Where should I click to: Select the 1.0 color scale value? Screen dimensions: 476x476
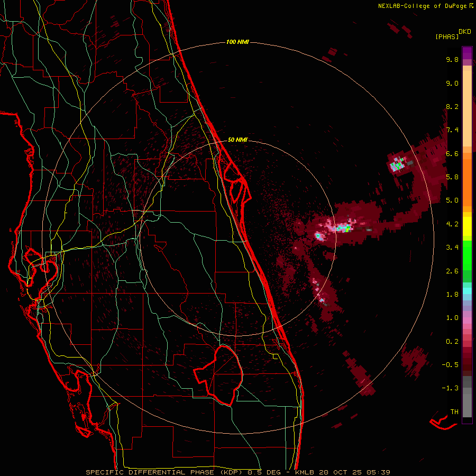452,318
